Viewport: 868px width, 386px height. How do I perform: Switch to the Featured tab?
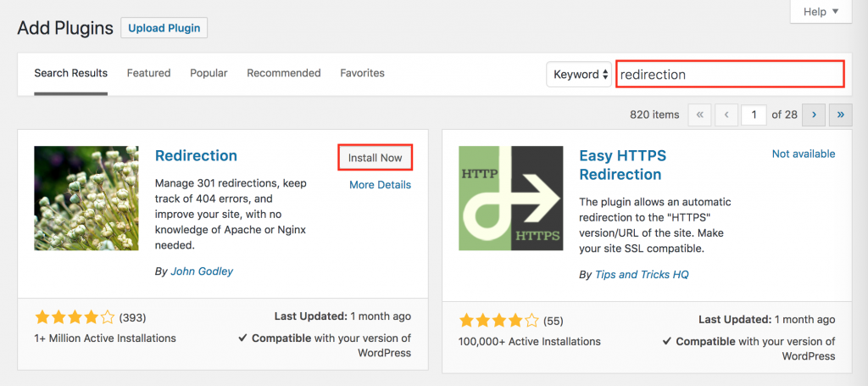click(x=148, y=73)
